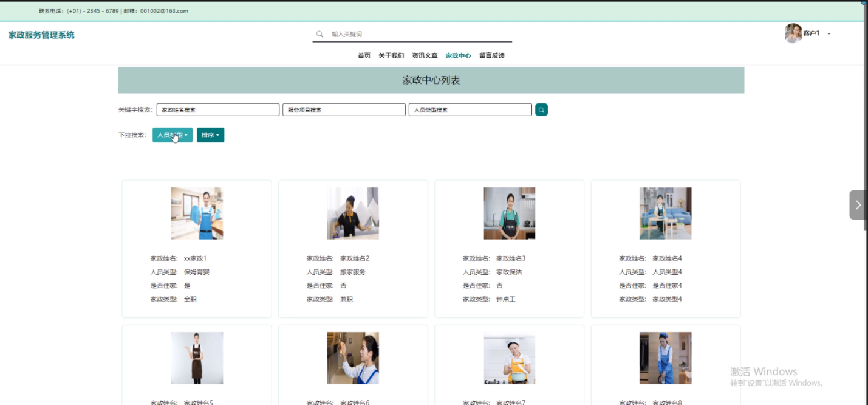Click the 全职 value text
The width and height of the screenshot is (868, 405).
tap(190, 299)
